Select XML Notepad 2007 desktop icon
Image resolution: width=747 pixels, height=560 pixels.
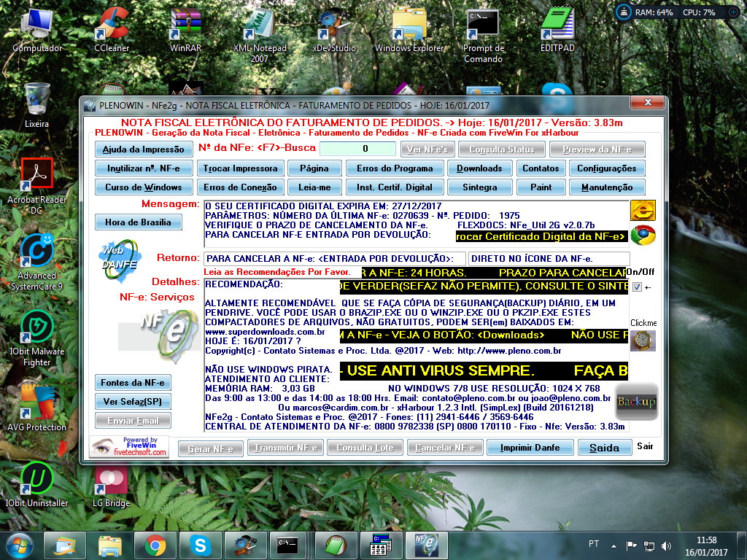260,35
